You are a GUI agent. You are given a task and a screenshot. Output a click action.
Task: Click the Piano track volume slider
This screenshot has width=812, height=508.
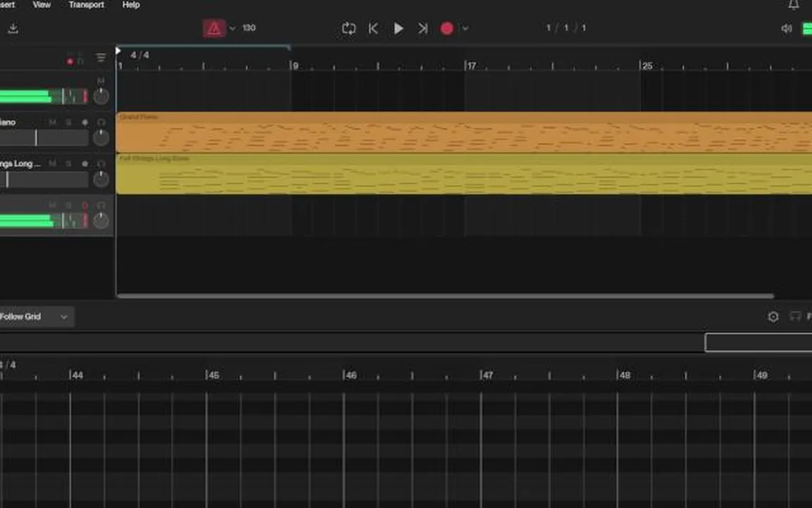pyautogui.click(x=44, y=138)
